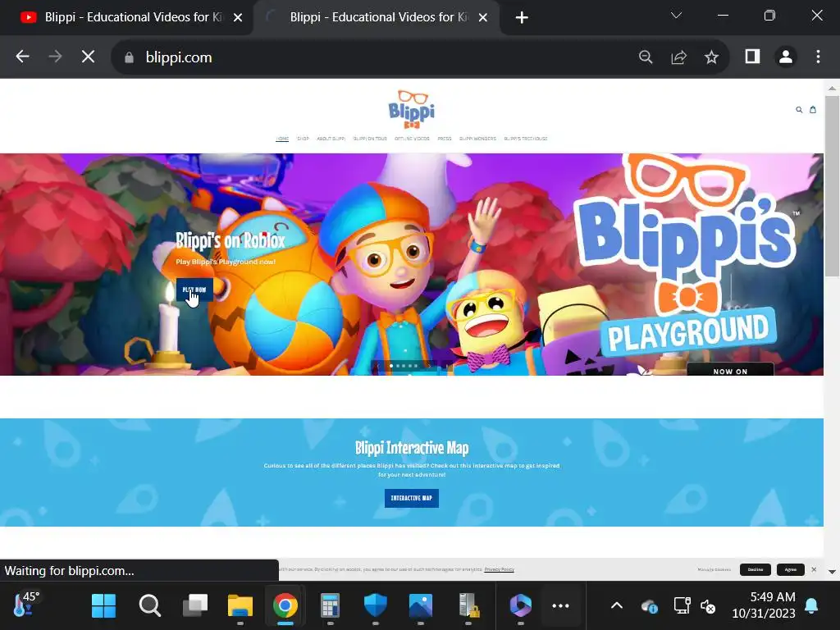Screen dimensions: 840x630
Task: Open the Calculator from the taskbar
Action: (330, 606)
